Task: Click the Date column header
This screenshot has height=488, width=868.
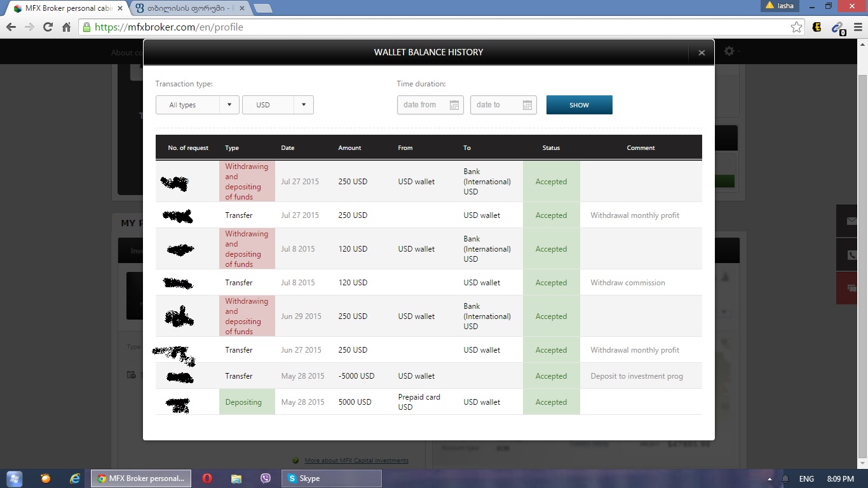Action: click(288, 148)
